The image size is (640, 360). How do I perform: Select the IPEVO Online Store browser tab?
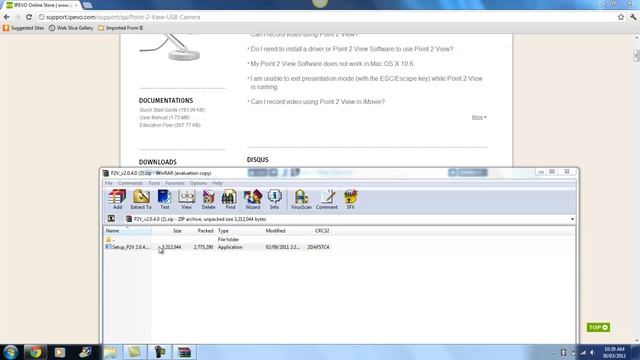click(x=42, y=5)
